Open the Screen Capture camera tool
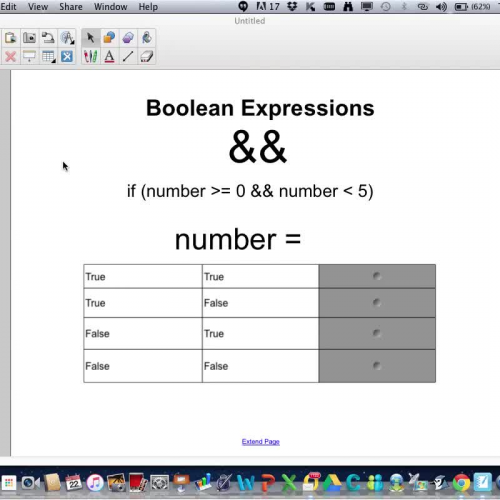The width and height of the screenshot is (500, 500). point(29,38)
